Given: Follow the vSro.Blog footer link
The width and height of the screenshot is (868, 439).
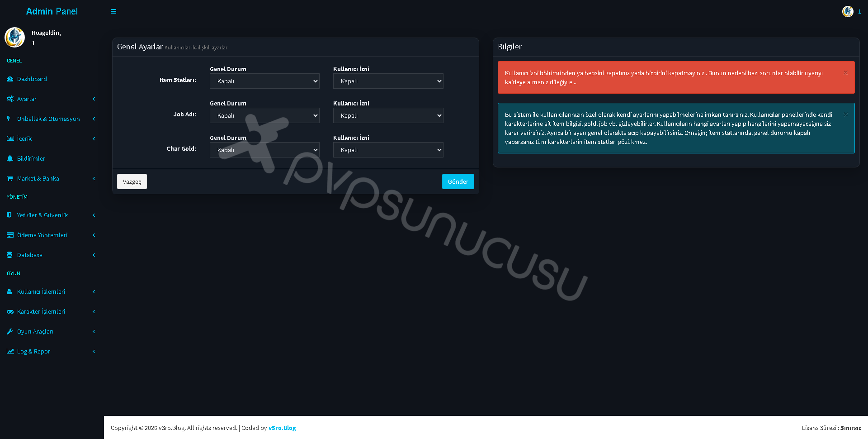Looking at the screenshot, I should (x=282, y=428).
